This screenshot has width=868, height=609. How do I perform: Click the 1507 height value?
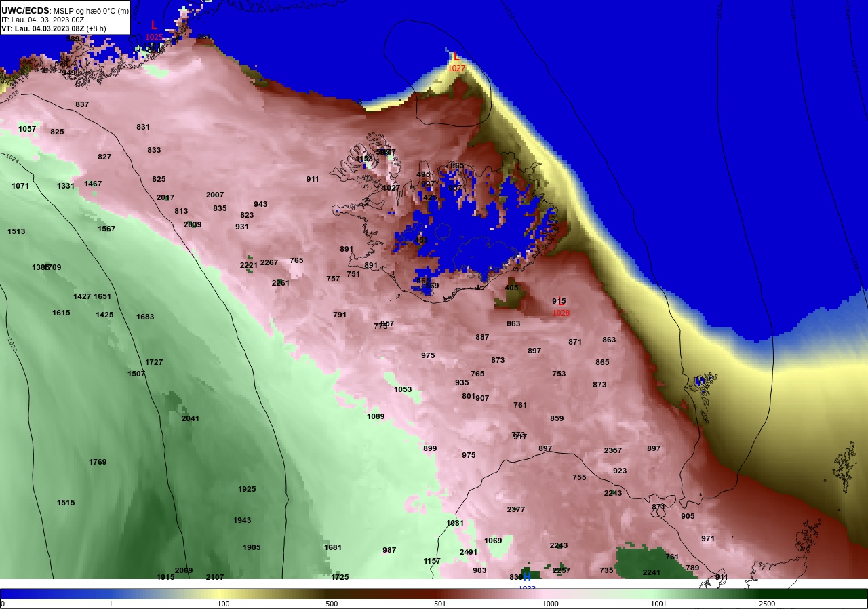(x=136, y=374)
